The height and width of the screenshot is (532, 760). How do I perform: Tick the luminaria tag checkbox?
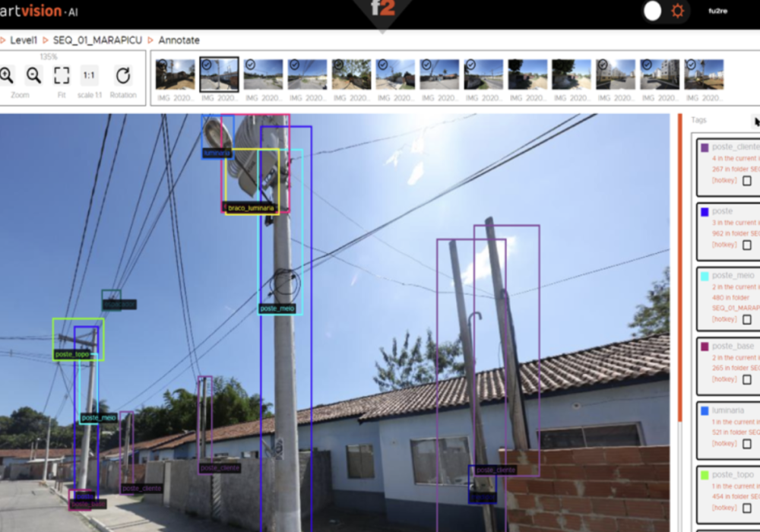click(x=746, y=443)
